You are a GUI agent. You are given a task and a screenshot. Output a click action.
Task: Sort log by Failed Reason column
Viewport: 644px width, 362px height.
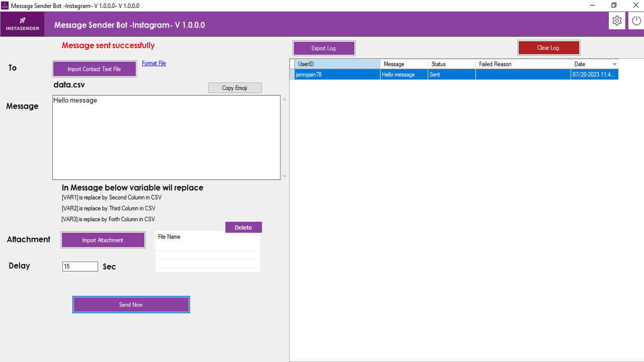click(x=523, y=64)
